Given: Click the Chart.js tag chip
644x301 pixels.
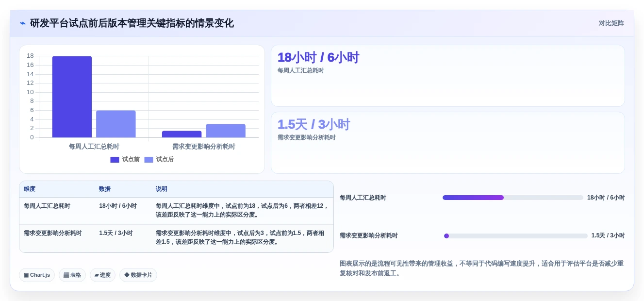Looking at the screenshot, I should coord(37,275).
